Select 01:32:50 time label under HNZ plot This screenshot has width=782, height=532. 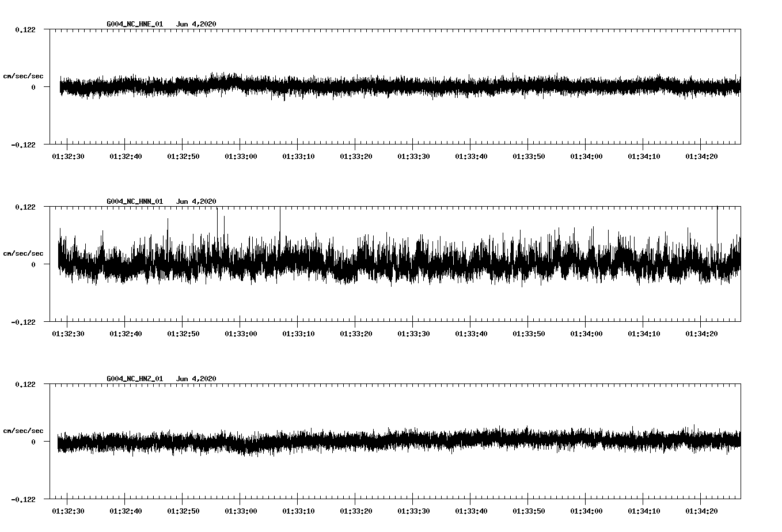(x=183, y=511)
